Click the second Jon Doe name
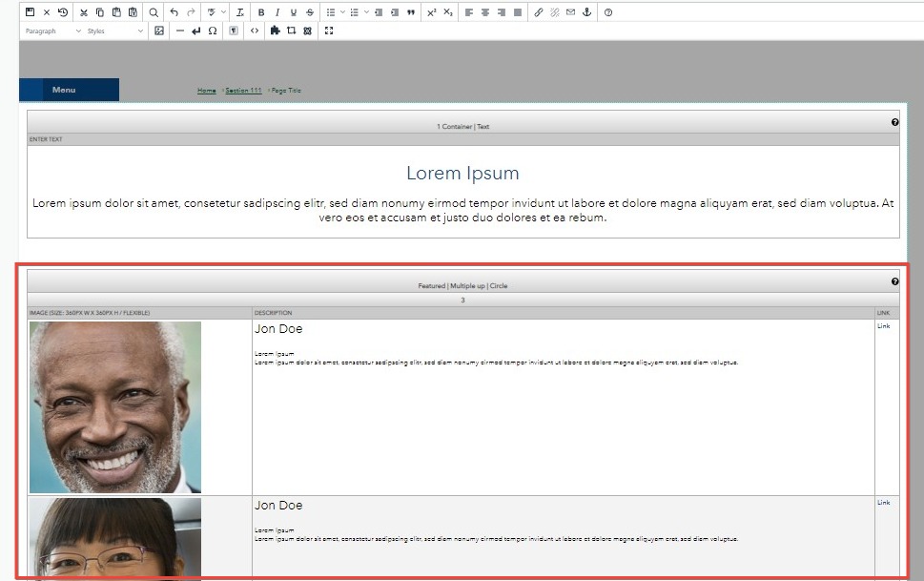This screenshot has width=924, height=581. pyautogui.click(x=278, y=505)
